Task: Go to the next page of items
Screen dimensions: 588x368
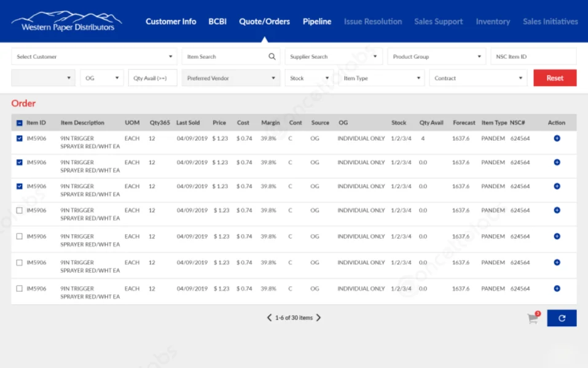Action: (318, 318)
